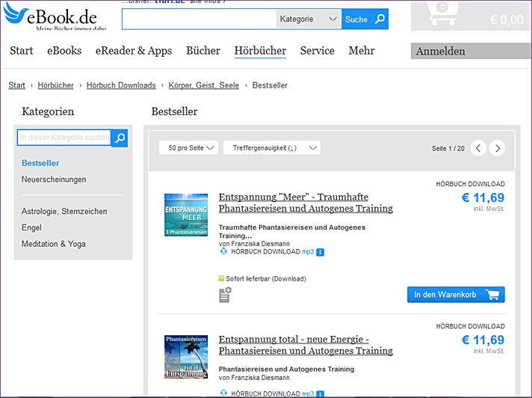Select the Service menu item
Viewport: 532px width, 398px height.
[317, 51]
